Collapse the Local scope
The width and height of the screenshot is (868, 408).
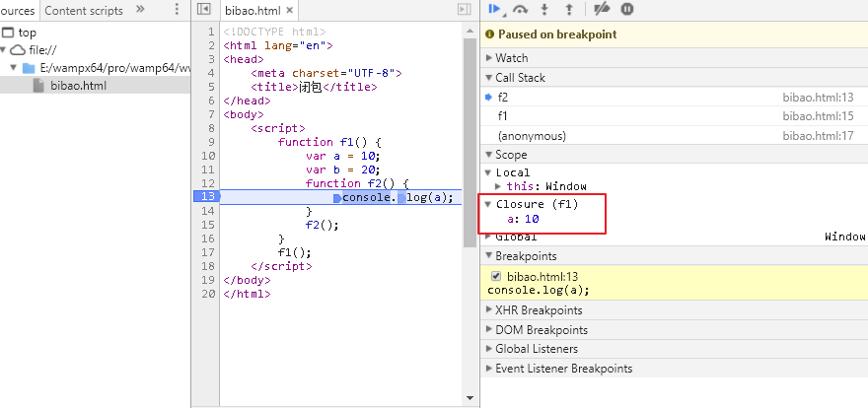coord(488,172)
